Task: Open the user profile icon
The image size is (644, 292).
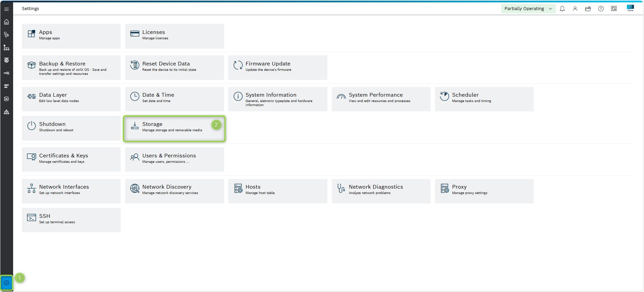Action: point(575,9)
